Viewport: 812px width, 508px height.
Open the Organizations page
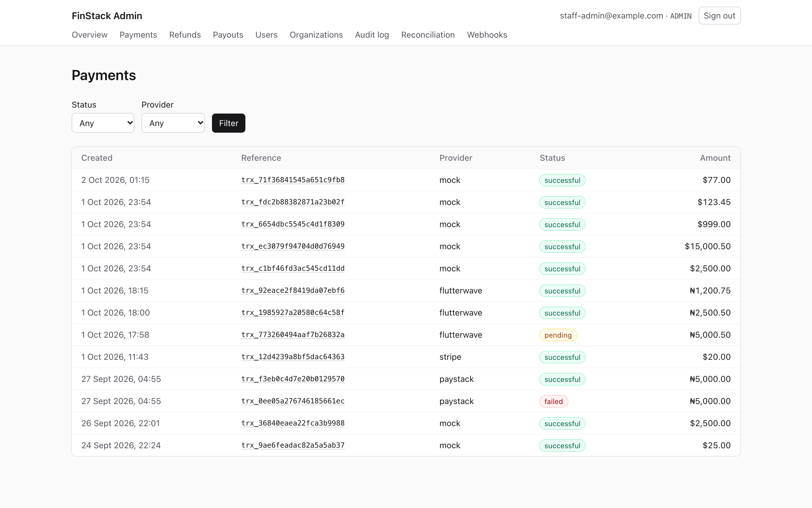tap(316, 35)
